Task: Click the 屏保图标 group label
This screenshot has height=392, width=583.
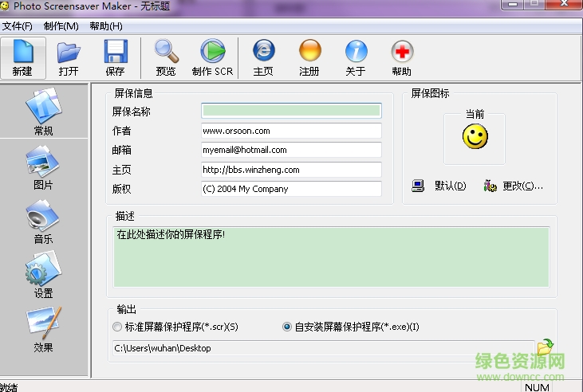Action: 430,93
